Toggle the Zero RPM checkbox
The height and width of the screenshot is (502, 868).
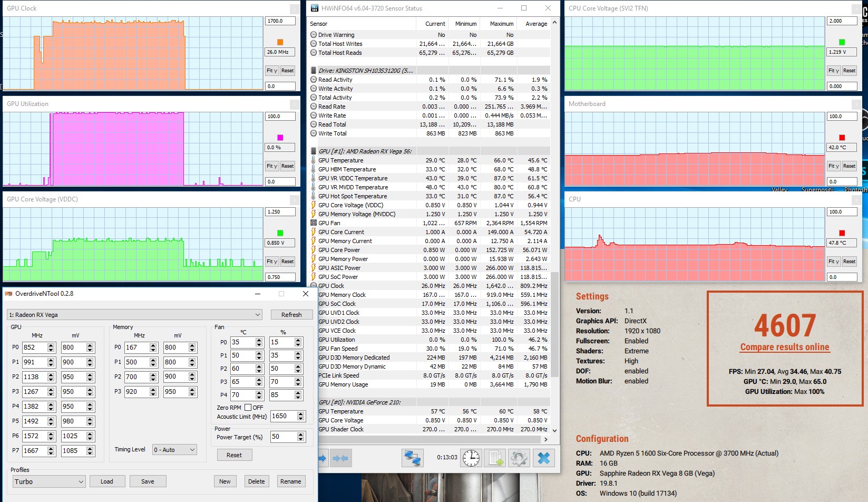248,408
